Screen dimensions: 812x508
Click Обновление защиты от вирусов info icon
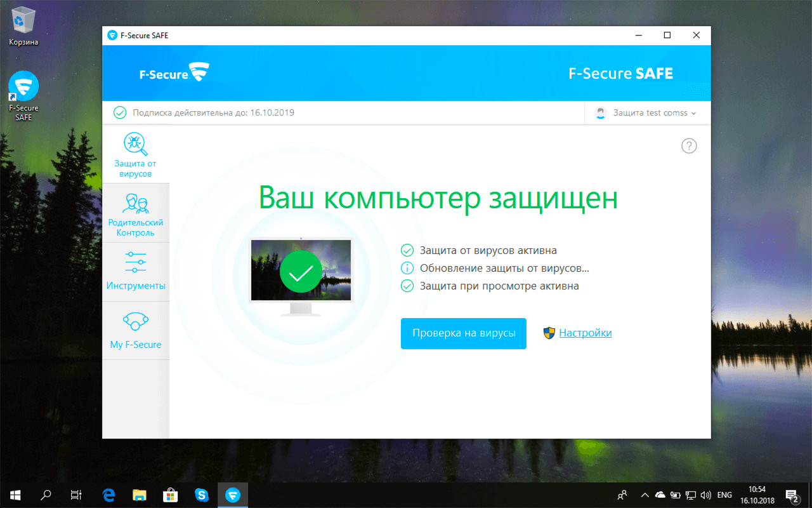pos(407,268)
